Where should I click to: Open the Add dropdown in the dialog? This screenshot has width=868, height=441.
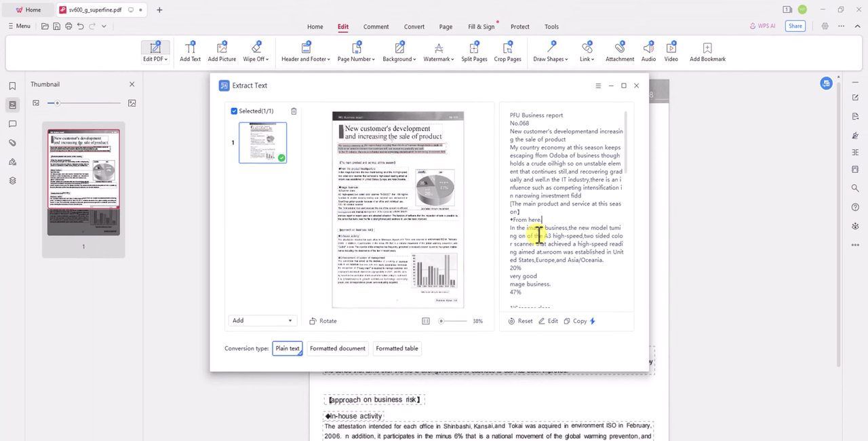pos(262,320)
